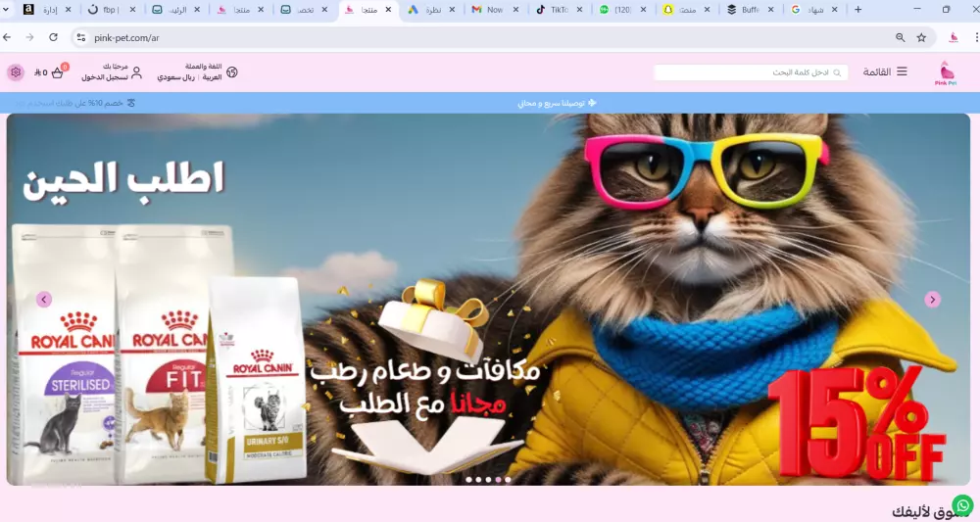Switch to the Amazon إدارة tab
980x522 pixels.
[x=47, y=10]
